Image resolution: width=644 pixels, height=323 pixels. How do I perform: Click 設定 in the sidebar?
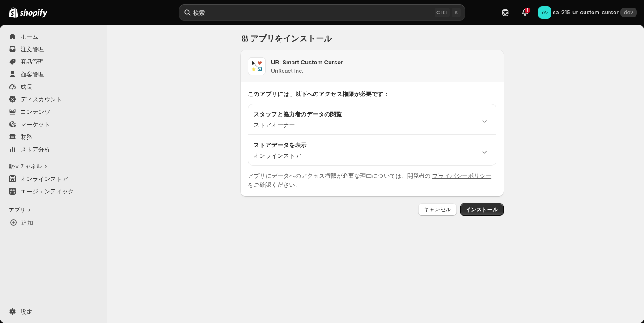(54, 311)
